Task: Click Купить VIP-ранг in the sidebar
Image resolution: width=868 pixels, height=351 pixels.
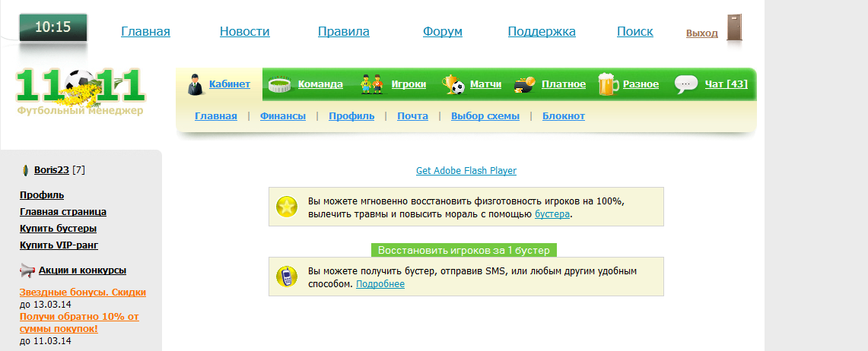Action: click(x=59, y=245)
